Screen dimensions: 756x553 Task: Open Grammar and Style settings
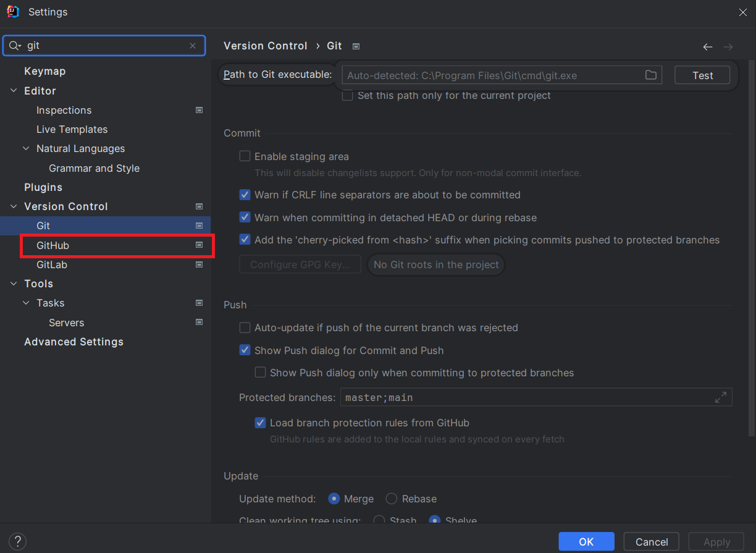(x=94, y=168)
